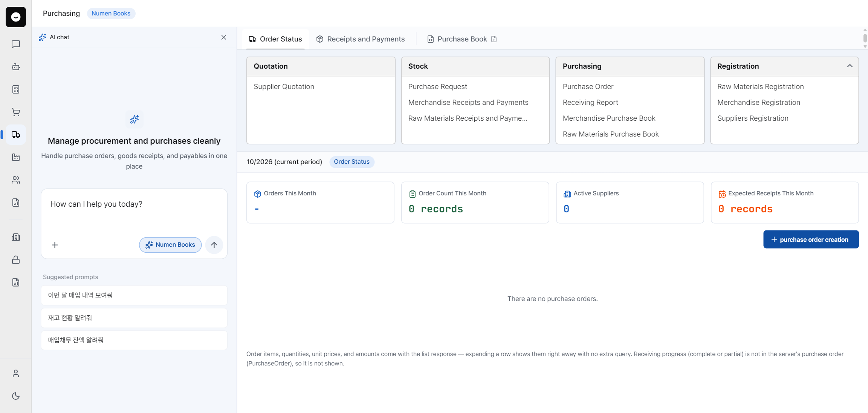
Task: Select suggested prompt 이번 달 매입 내역 보여줘
Action: 134,295
